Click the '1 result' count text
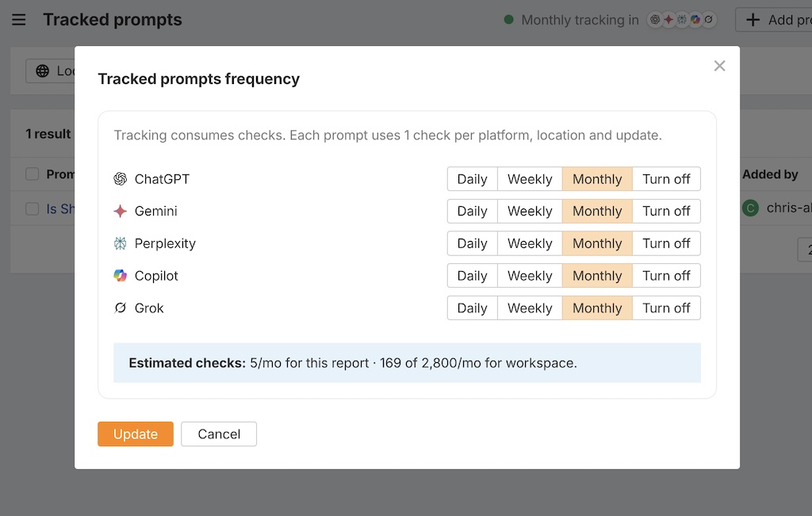The width and height of the screenshot is (812, 516). point(48,134)
